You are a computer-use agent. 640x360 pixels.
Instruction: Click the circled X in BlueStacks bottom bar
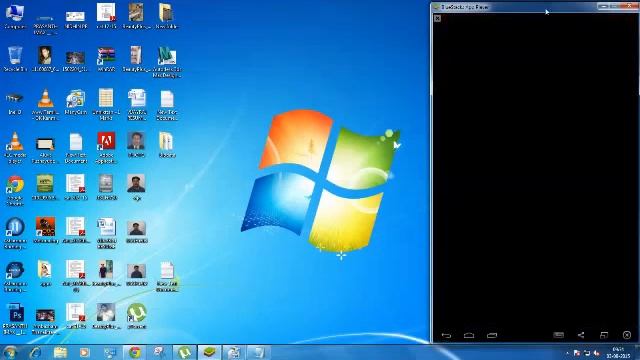(627, 335)
